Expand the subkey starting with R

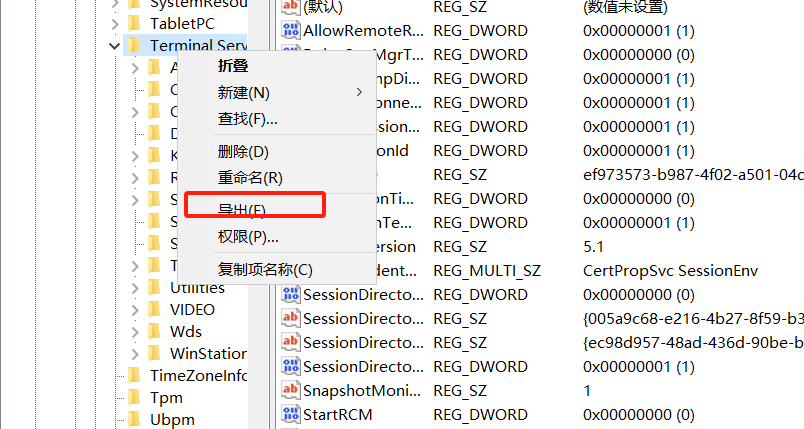point(135,178)
